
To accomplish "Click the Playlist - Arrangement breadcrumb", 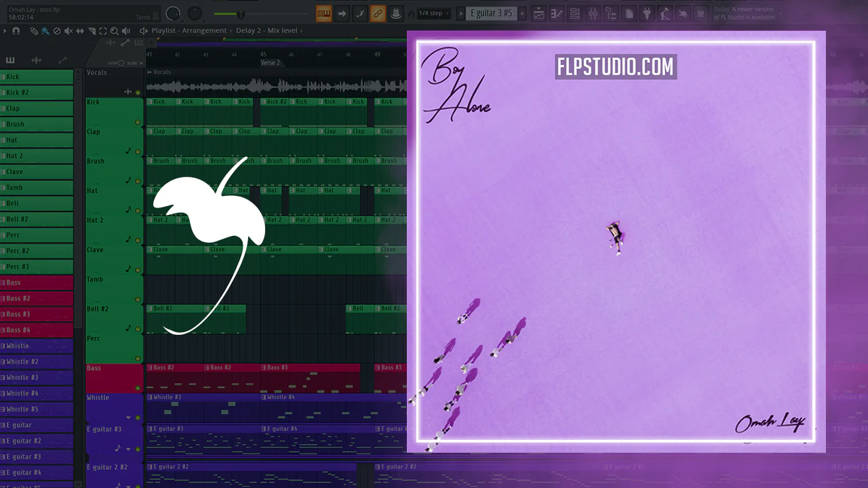I will coord(189,30).
